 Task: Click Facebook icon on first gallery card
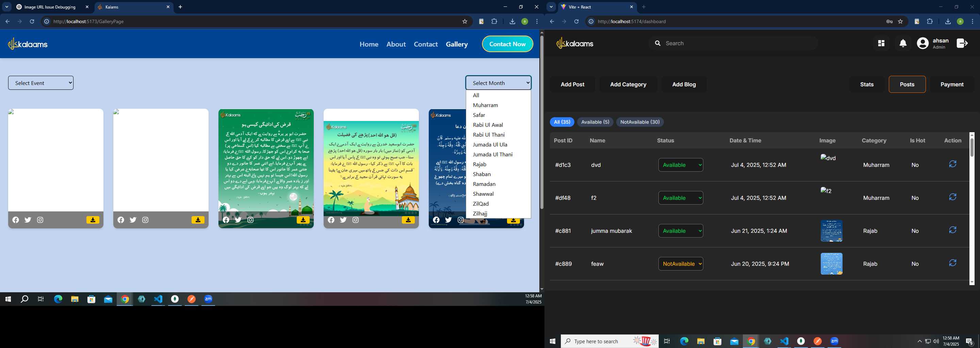pyautogui.click(x=16, y=220)
